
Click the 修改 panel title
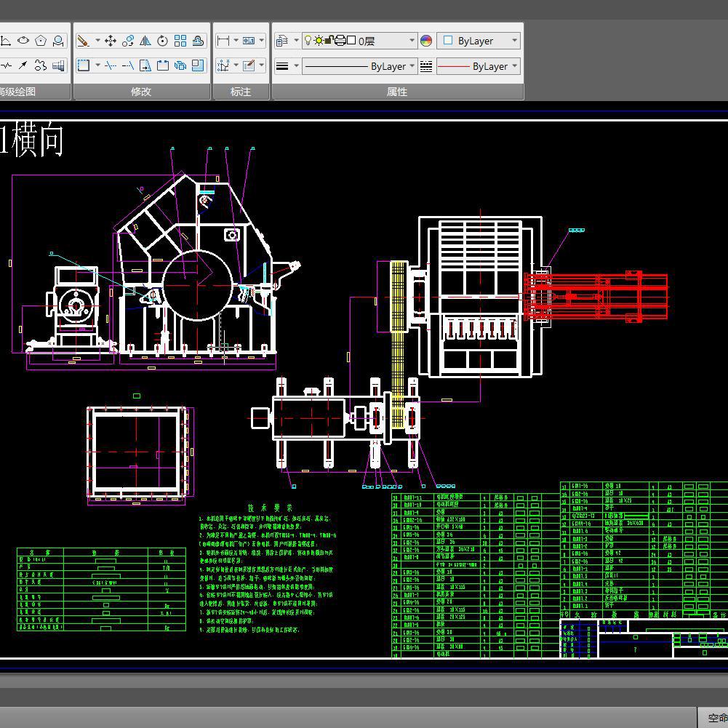point(141,92)
